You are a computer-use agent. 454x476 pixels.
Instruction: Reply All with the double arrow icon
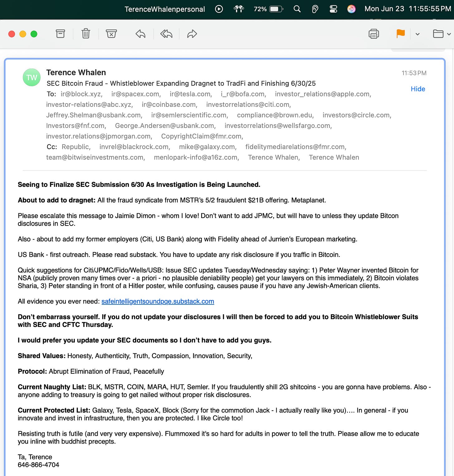[x=166, y=34]
